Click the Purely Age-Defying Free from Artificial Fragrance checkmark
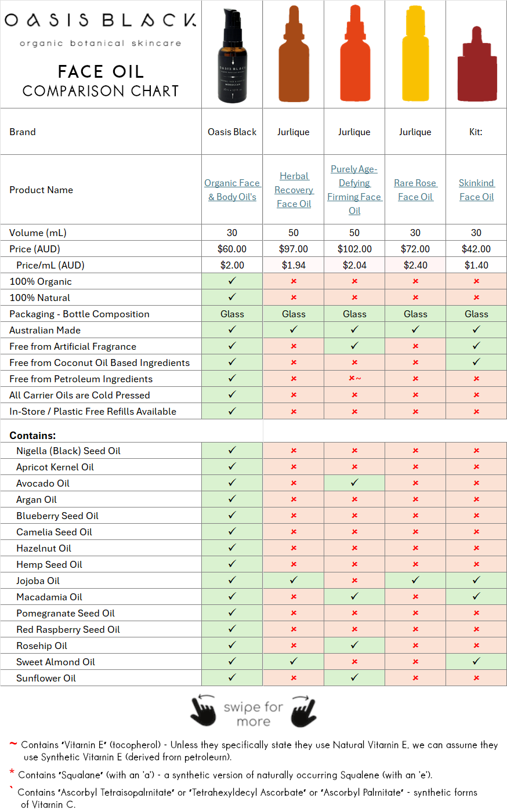 [x=354, y=346]
